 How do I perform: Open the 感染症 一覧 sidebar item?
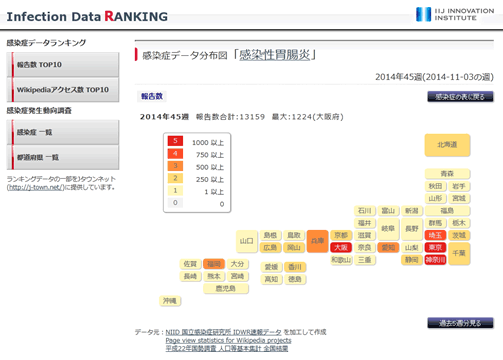[x=63, y=132]
